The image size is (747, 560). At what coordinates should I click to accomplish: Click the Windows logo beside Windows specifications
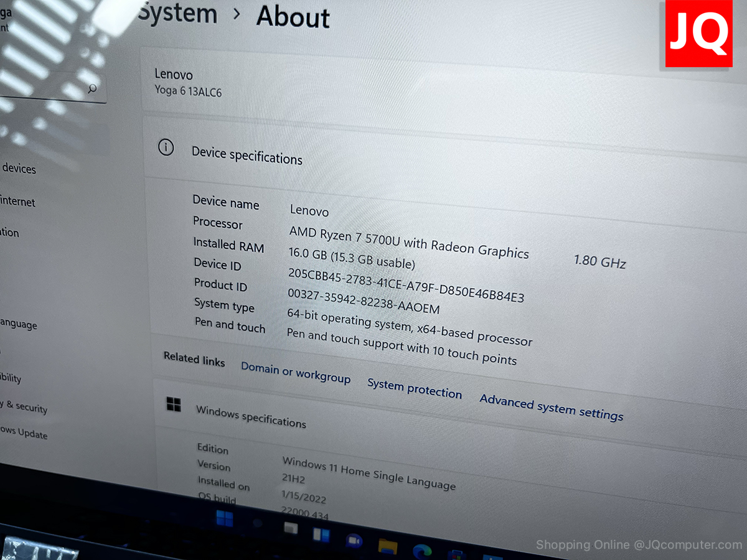(174, 405)
